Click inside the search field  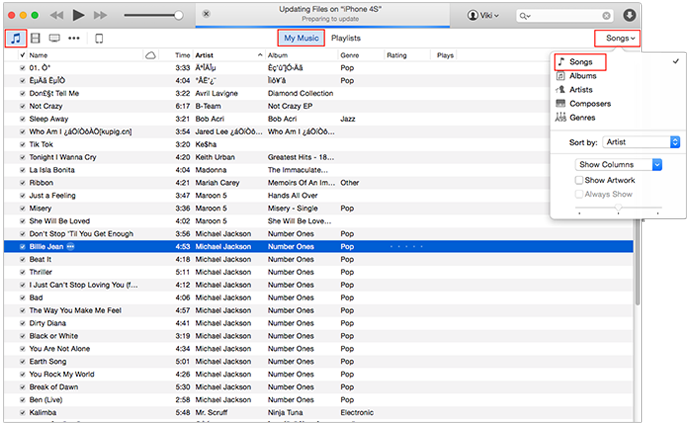pos(565,16)
